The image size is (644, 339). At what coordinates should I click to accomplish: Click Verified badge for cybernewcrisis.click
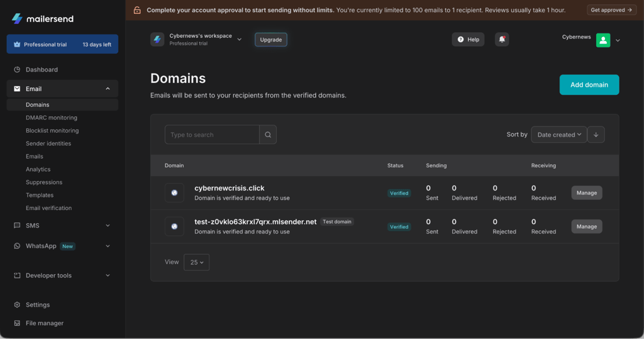point(399,193)
